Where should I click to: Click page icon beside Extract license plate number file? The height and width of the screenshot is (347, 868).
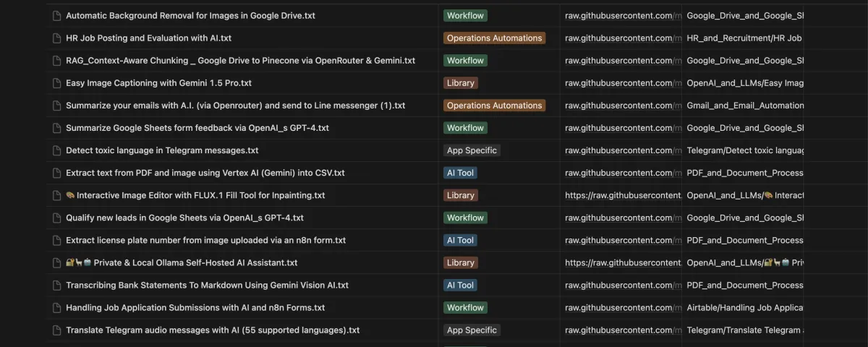pos(56,240)
